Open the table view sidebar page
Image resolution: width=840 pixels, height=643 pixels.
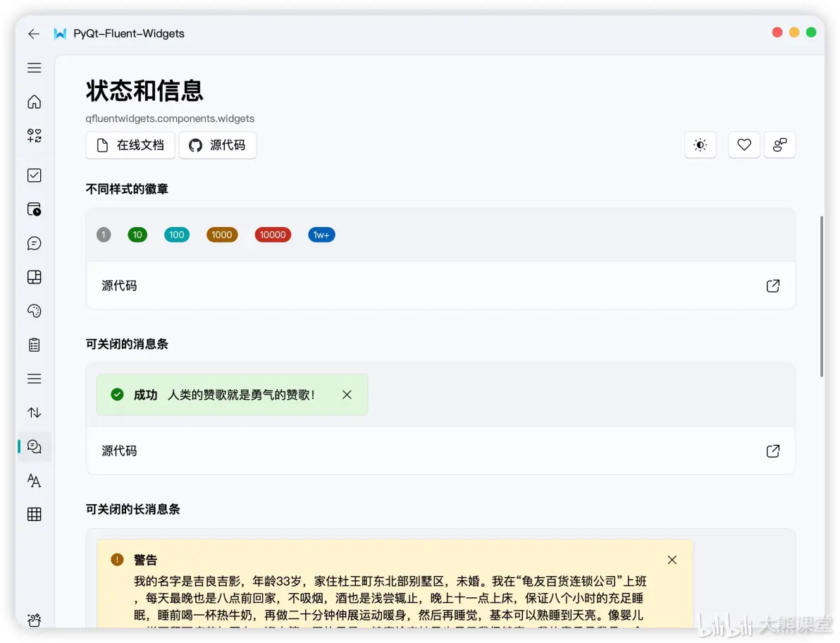tap(35, 515)
